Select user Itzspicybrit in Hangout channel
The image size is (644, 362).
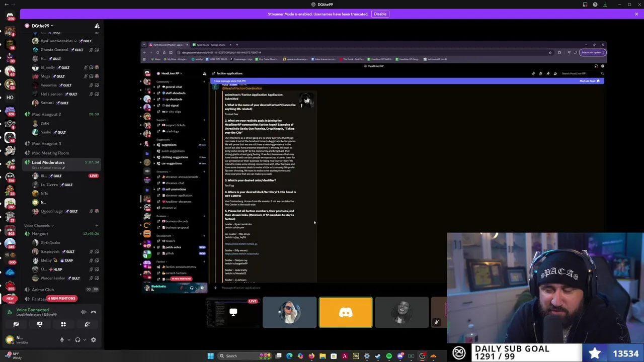(50, 251)
